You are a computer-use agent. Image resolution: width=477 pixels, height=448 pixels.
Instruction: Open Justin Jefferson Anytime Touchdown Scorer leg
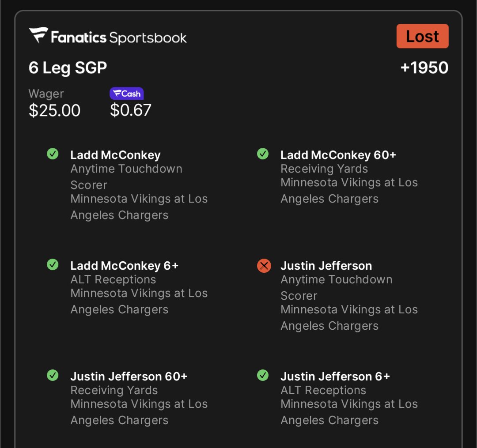tap(349, 295)
